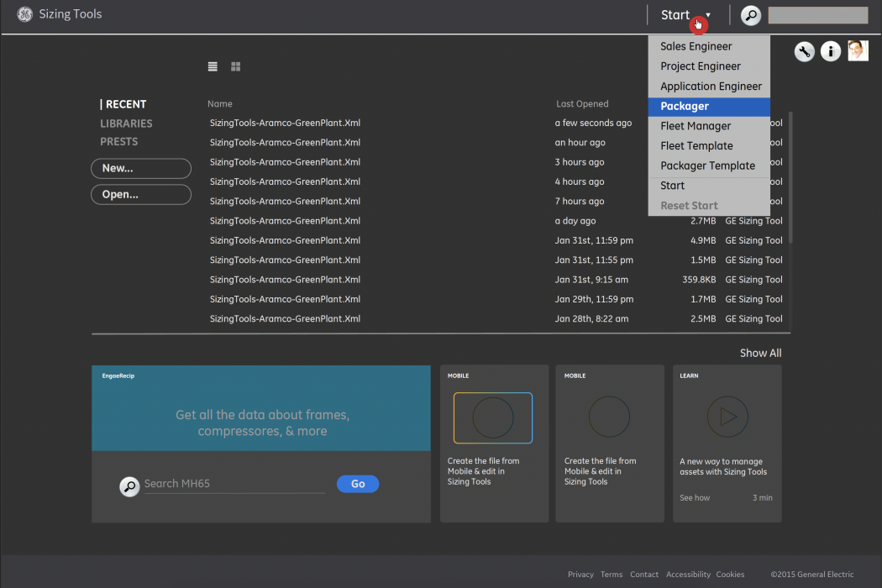Screen dimensions: 882x588
Task: Open the wrench settings icon
Action: tap(804, 52)
